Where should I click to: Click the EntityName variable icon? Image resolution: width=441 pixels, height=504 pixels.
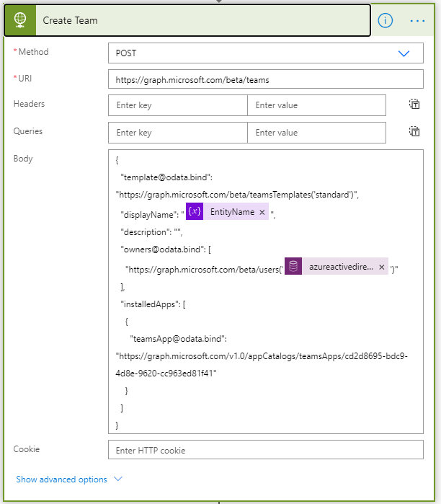tap(195, 212)
